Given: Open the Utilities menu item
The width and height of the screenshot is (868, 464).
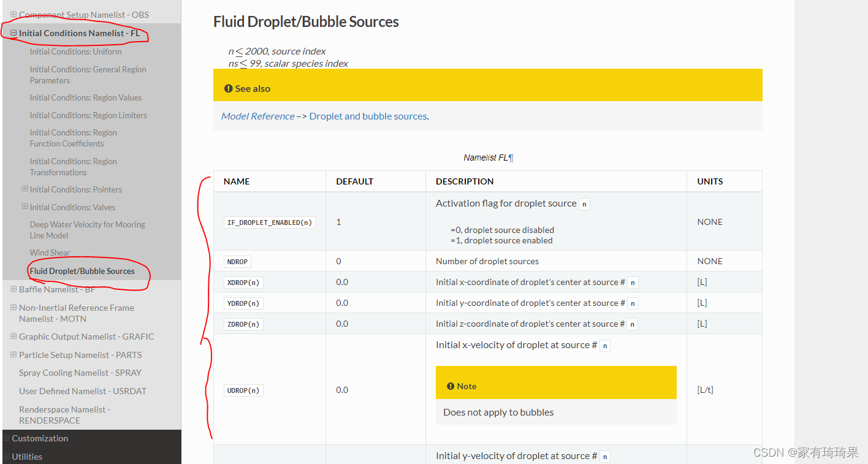Looking at the screenshot, I should pos(27,457).
